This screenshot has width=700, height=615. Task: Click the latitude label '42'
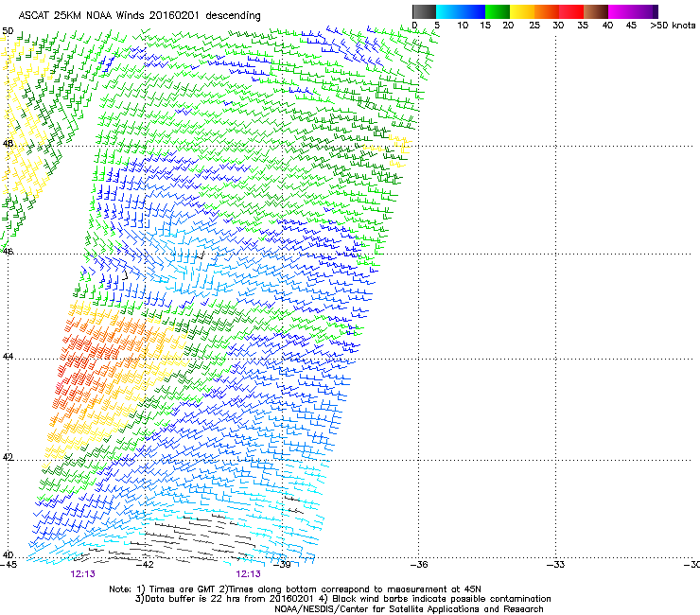click(x=8, y=457)
